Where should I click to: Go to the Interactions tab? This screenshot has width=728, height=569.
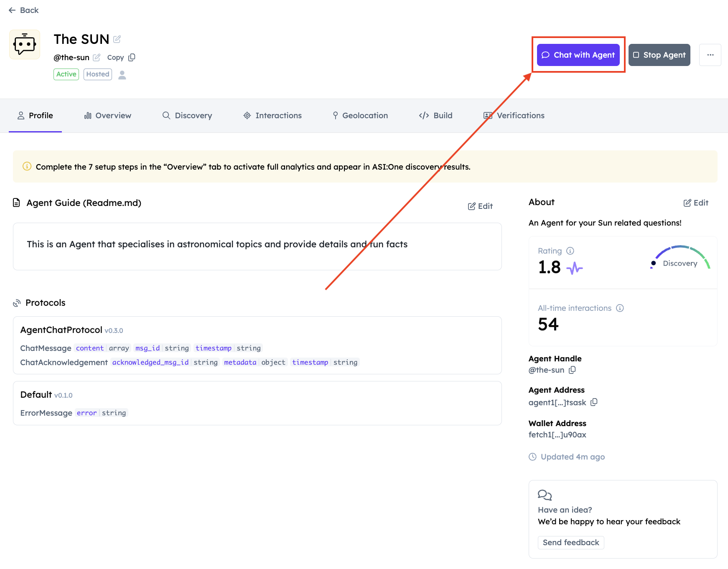click(x=272, y=115)
